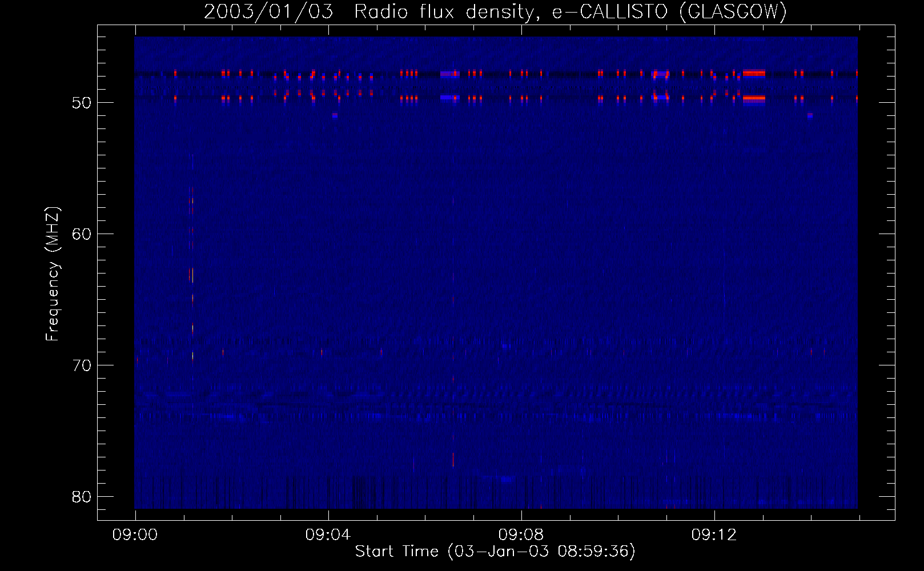Click the 'Frequency (MHZ)' axis label
Image resolution: width=924 pixels, height=571 pixels.
52,274
